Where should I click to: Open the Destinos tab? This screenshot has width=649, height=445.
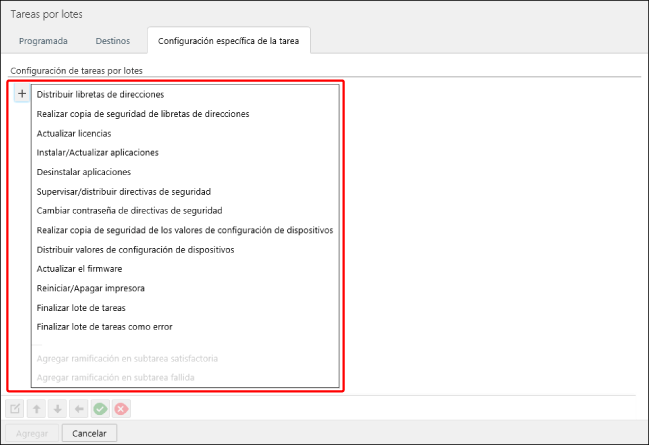[x=112, y=41]
